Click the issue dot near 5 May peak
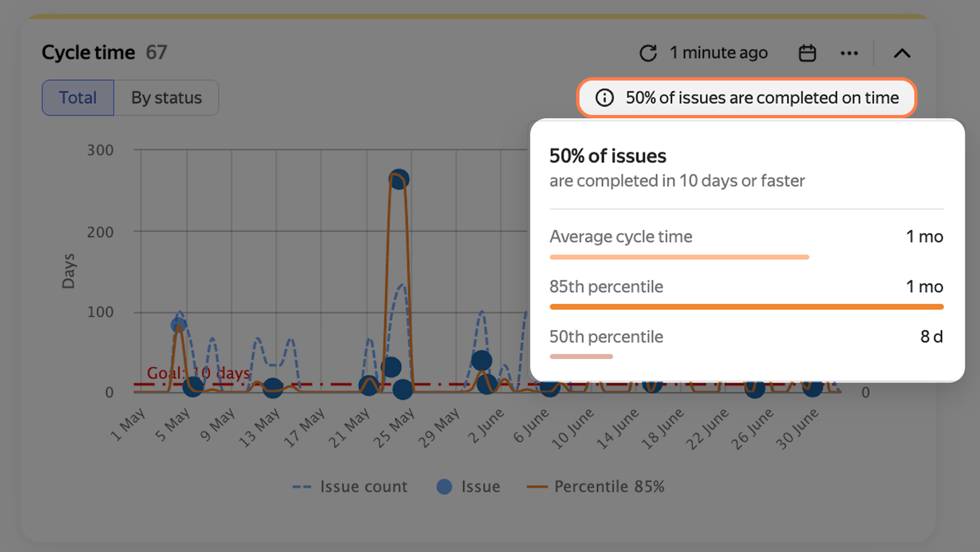The width and height of the screenshot is (980, 552). pyautogui.click(x=179, y=325)
